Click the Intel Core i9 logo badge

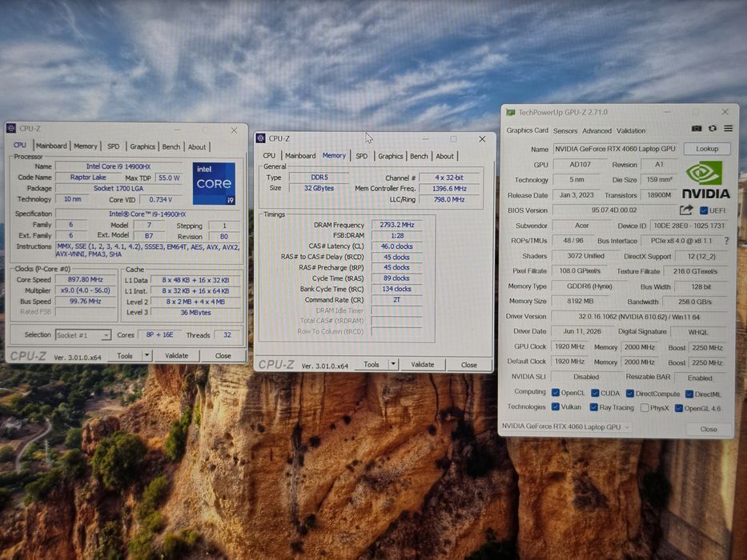point(214,184)
